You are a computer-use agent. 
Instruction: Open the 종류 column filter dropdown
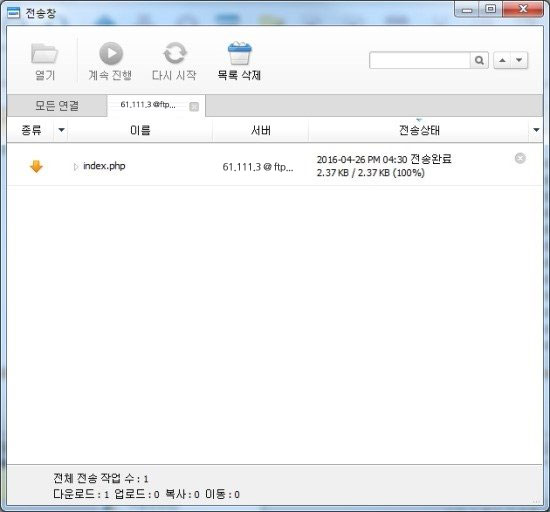point(61,130)
